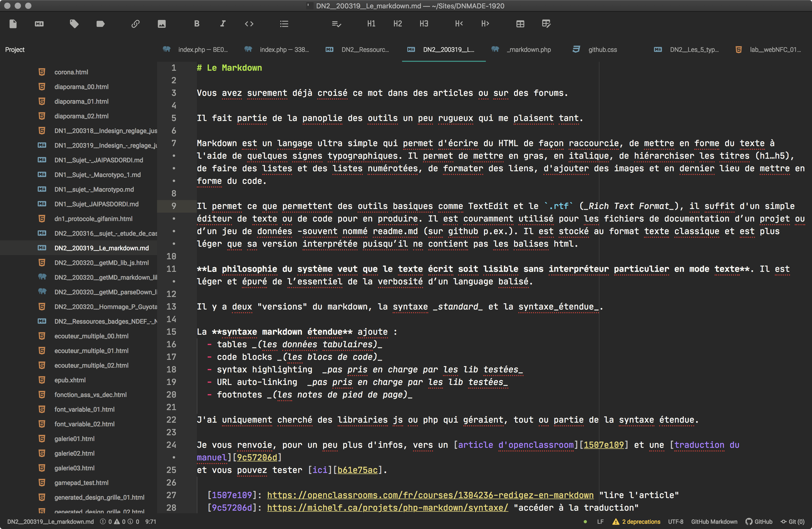This screenshot has height=529, width=812.
Task: Switch to the _markdown.php tab
Action: pyautogui.click(x=528, y=49)
